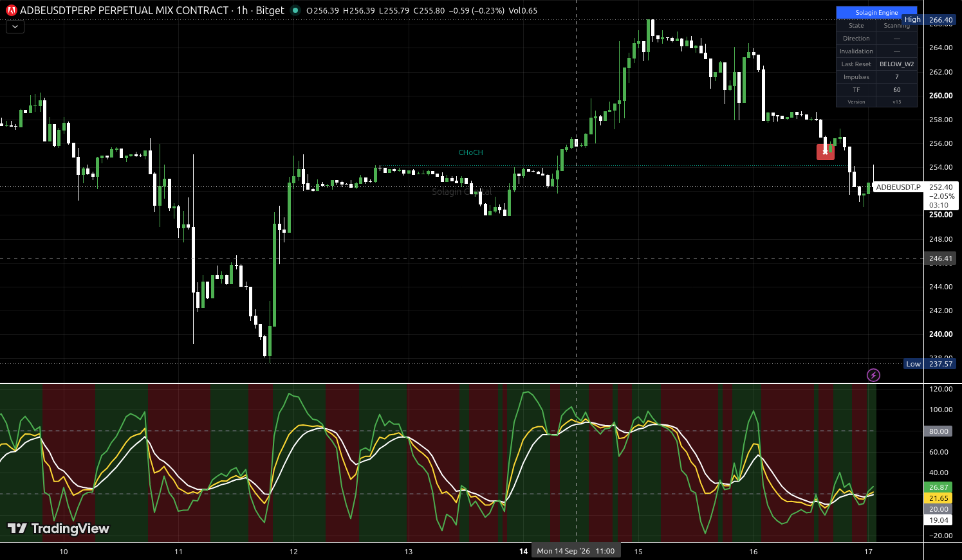Click date 15 on the time axis
The image size is (962, 560).
coord(638,552)
